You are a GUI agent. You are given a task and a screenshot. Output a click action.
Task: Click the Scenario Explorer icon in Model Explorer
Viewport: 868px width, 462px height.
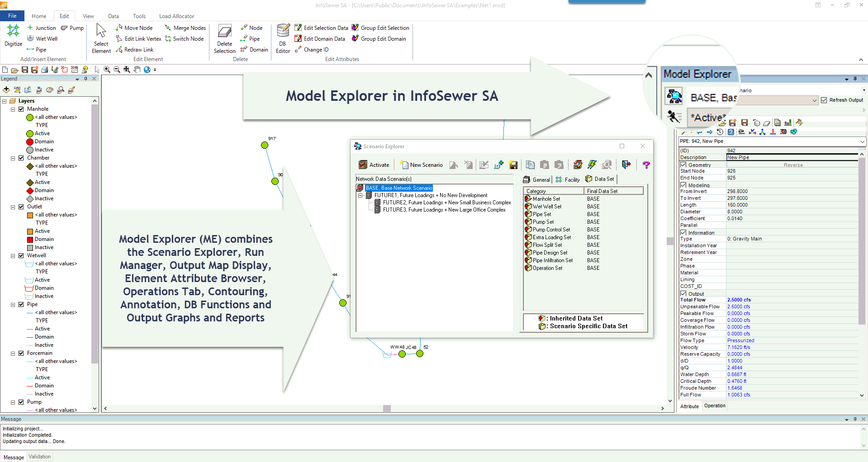tap(674, 97)
